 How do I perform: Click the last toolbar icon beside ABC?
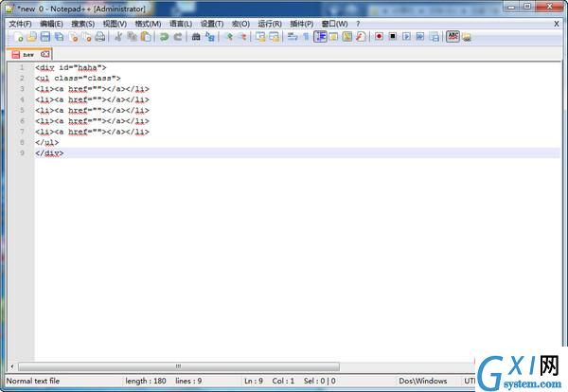467,37
